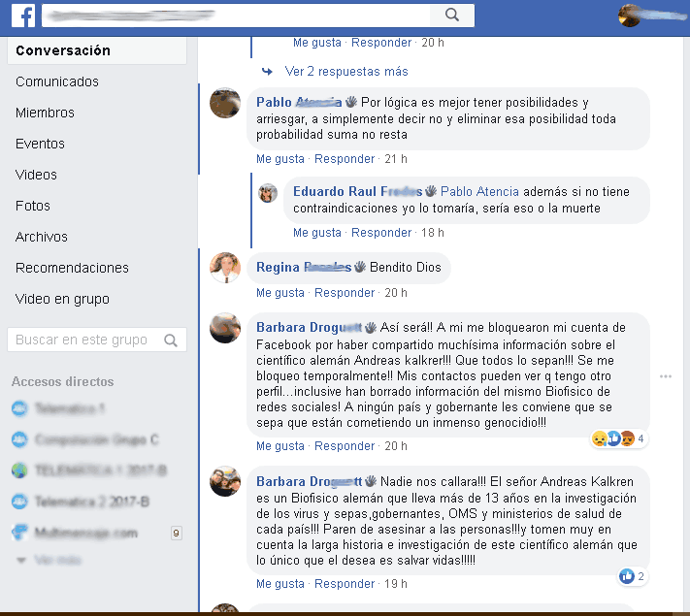Open Pablo Atencia's profile picture
This screenshot has width=690, height=616.
[225, 103]
